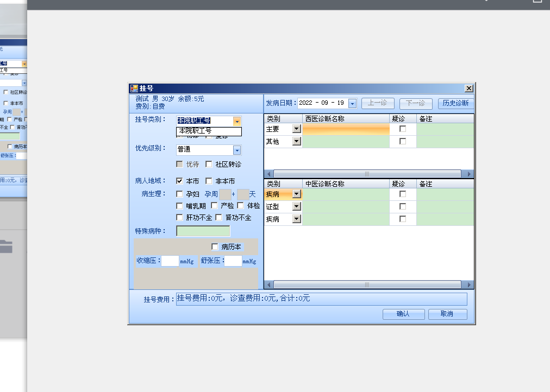Click the 西医诊断名称 column header
This screenshot has height=392, width=550.
pyautogui.click(x=346, y=119)
